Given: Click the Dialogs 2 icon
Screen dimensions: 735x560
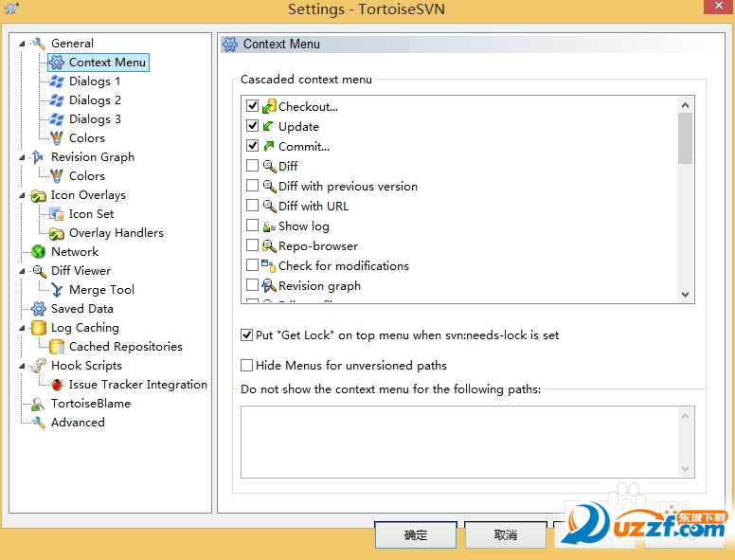Looking at the screenshot, I should pos(57,99).
